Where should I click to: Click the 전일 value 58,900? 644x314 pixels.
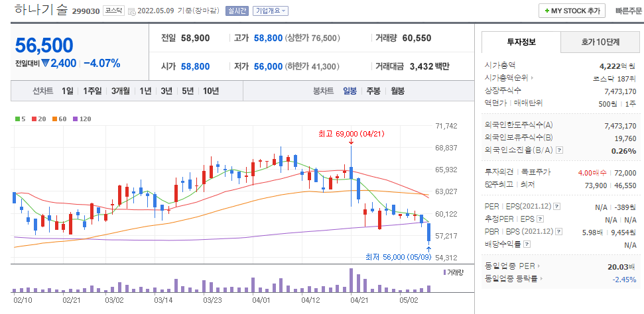coord(195,38)
